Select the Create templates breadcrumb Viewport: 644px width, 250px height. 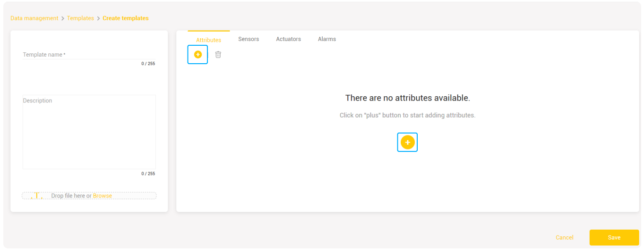(126, 18)
